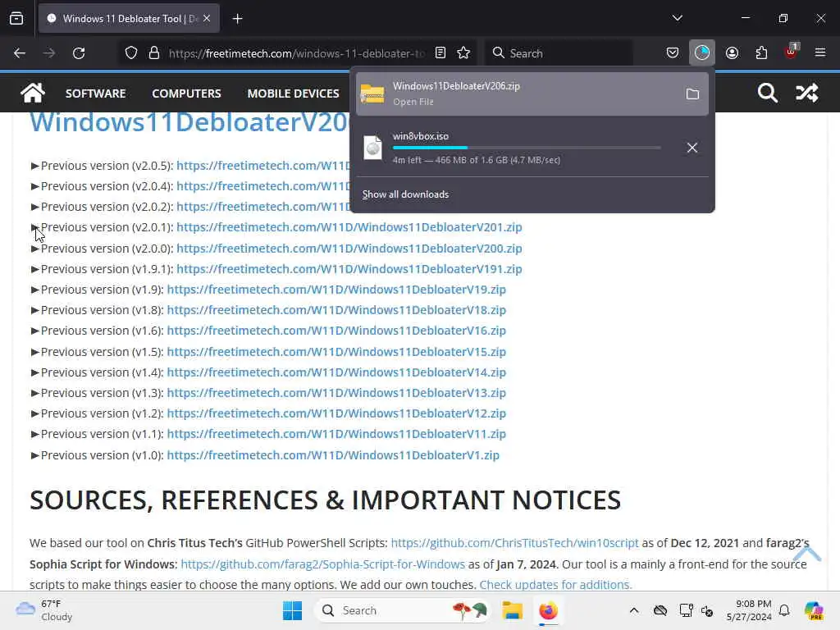Image resolution: width=840 pixels, height=630 pixels.
Task: Click the Windows11DebloaterV20 heading link
Action: click(x=189, y=122)
